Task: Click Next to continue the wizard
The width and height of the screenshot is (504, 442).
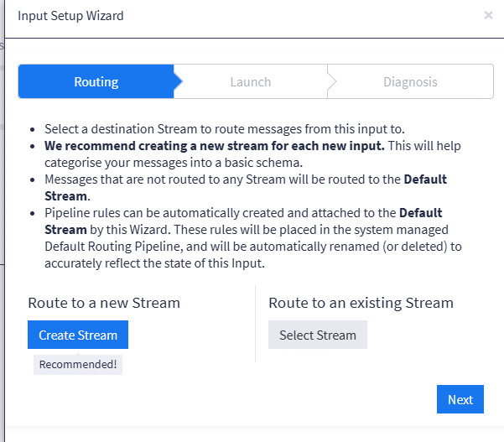Action: point(460,399)
